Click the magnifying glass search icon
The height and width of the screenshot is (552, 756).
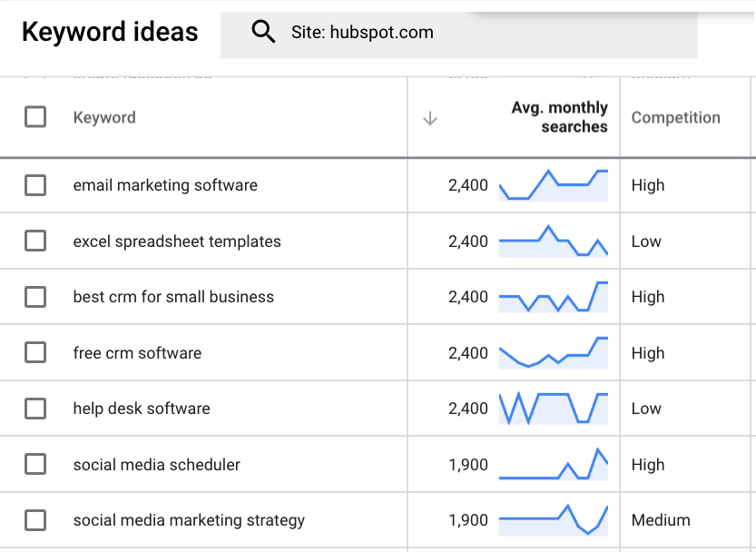click(263, 31)
